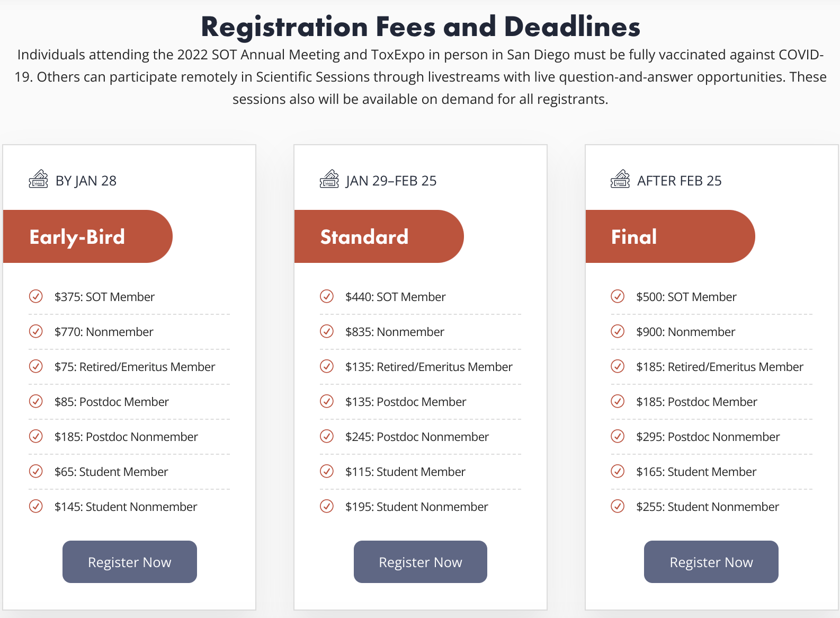Click checkmark icon next to $375 SOT Member

point(36,296)
